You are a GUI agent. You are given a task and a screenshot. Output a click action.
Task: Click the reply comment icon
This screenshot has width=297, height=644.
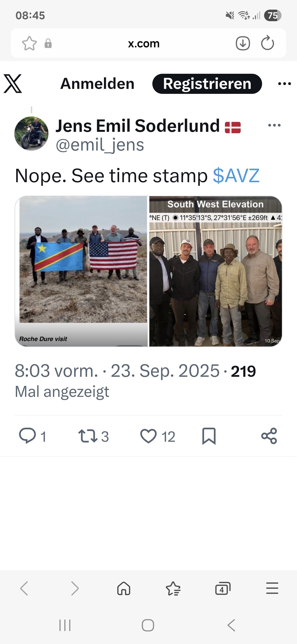(x=27, y=436)
